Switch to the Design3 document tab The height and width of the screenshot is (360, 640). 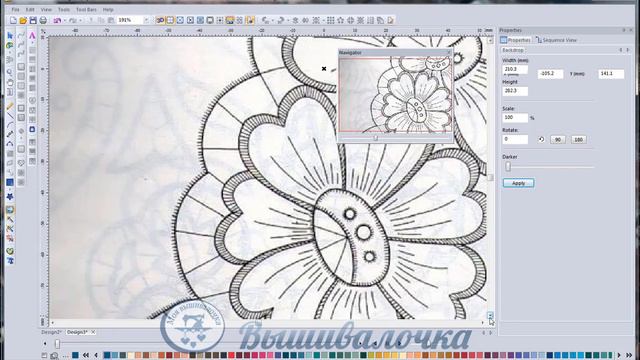pyautogui.click(x=78, y=332)
